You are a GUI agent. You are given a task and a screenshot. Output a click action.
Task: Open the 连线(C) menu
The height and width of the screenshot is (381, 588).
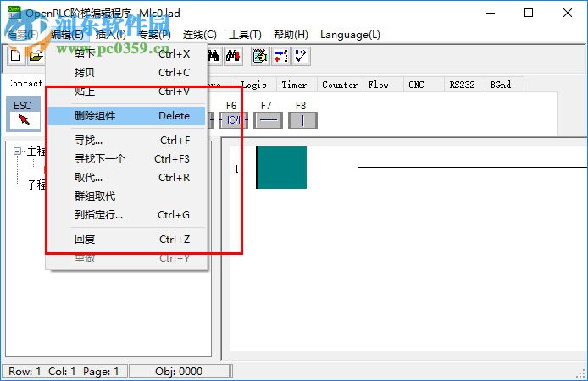(x=199, y=35)
